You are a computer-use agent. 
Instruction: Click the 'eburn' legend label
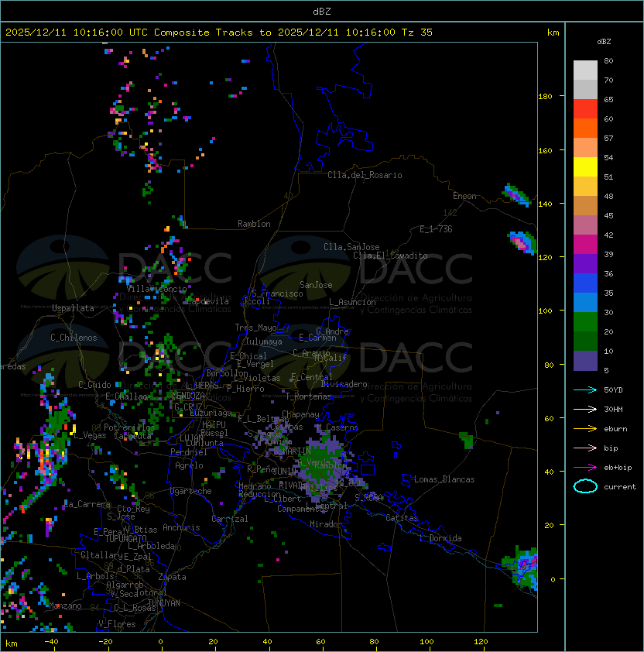point(615,429)
